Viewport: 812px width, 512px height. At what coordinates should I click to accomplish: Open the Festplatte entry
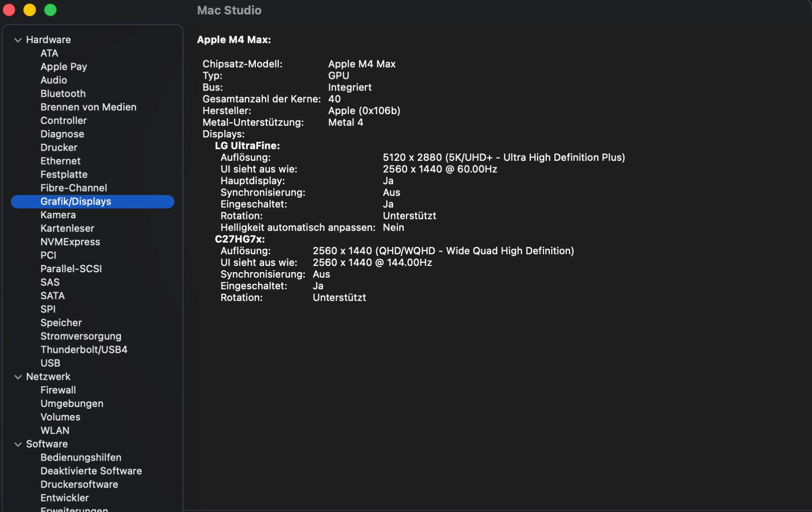pos(64,175)
